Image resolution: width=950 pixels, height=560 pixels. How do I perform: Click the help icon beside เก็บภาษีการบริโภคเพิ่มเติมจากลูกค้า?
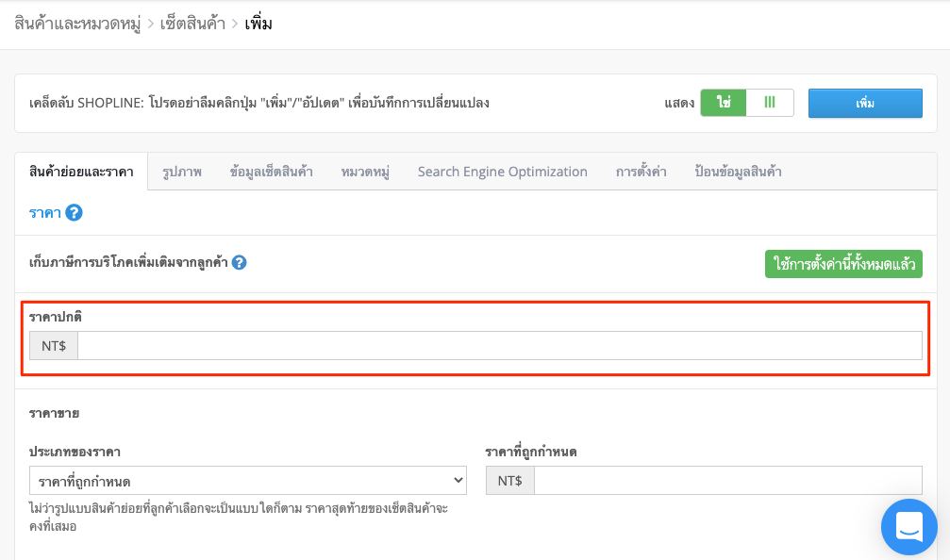click(240, 263)
